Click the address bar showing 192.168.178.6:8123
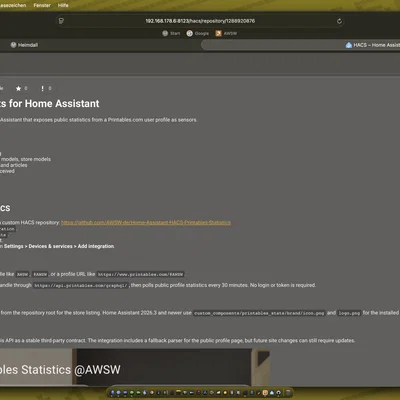The image size is (400, 400). pyautogui.click(x=200, y=21)
